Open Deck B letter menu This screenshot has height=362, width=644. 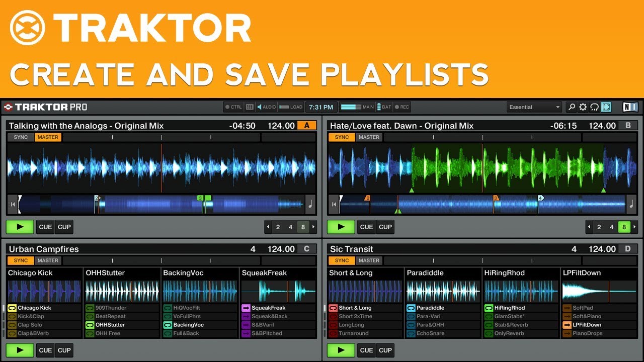click(x=628, y=126)
